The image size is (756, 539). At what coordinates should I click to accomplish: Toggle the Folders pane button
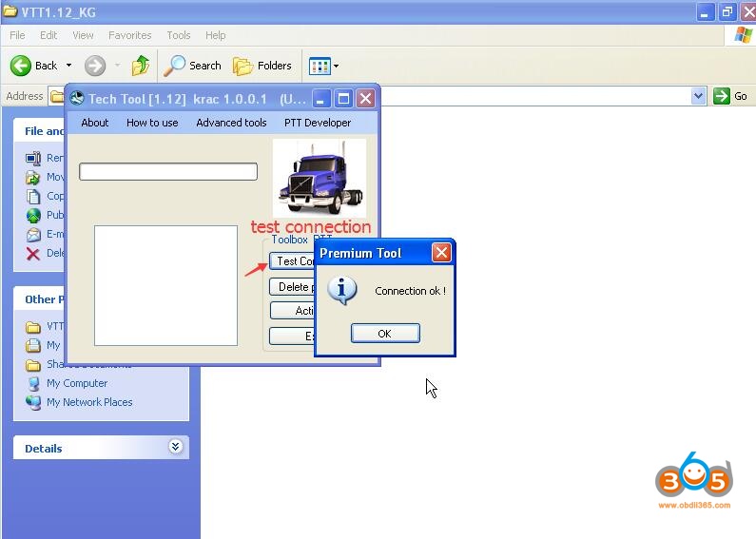262,65
